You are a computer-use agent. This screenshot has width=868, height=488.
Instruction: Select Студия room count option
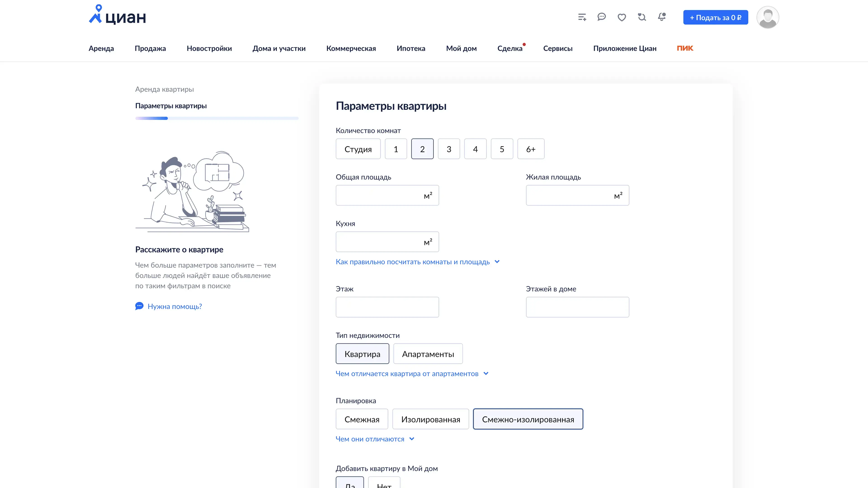pos(358,149)
